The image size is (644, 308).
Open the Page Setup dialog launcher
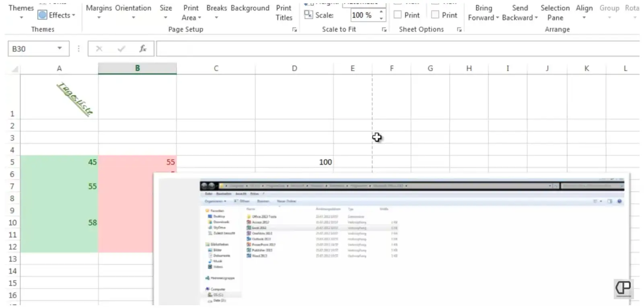(x=294, y=30)
